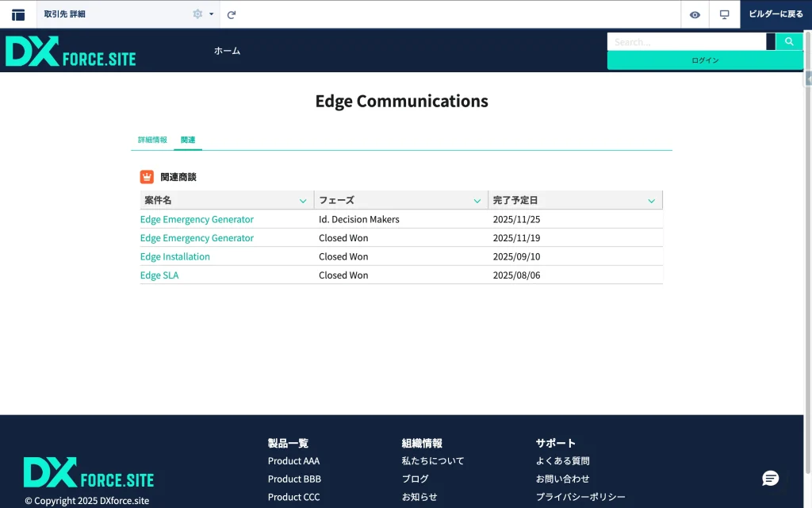Toggle preview mode with eye icon
The image size is (812, 508).
[695, 14]
